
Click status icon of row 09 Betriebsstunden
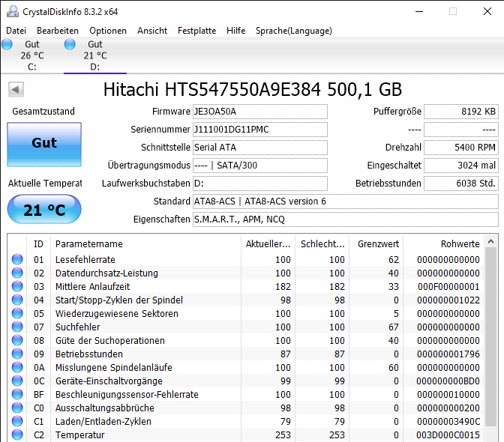(17, 354)
